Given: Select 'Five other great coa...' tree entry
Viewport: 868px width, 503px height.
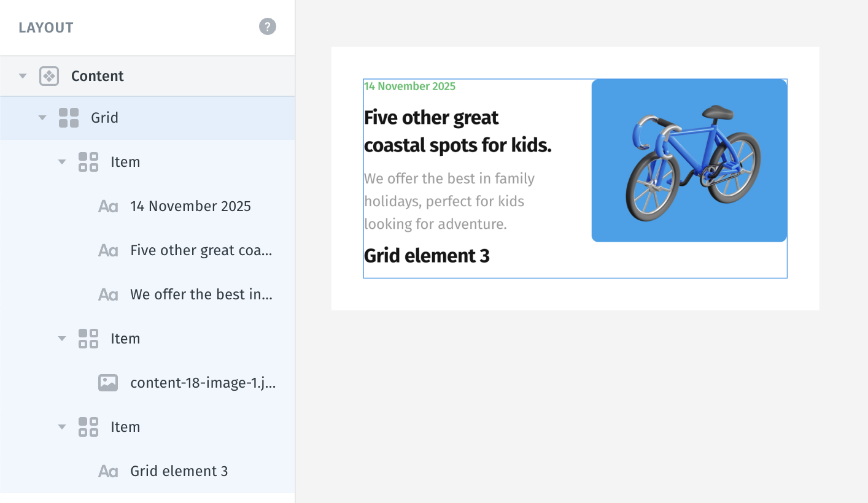Looking at the screenshot, I should 147,250.
